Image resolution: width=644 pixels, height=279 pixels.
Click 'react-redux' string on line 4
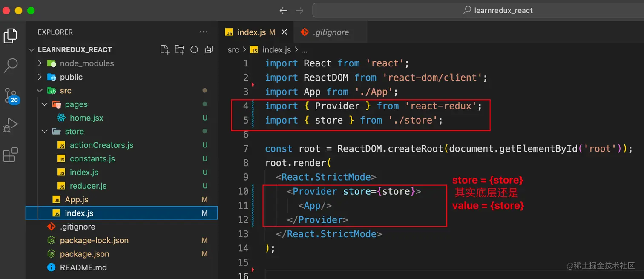click(440, 106)
